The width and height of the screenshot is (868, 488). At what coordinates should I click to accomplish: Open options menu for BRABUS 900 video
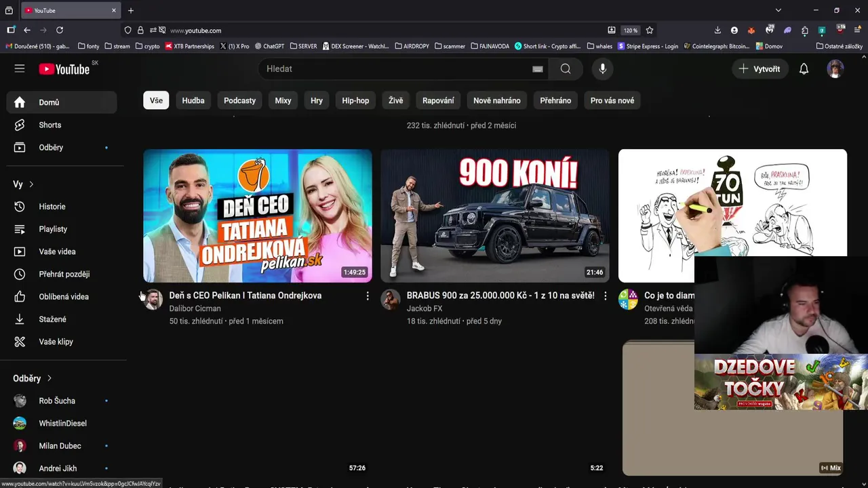point(606,296)
